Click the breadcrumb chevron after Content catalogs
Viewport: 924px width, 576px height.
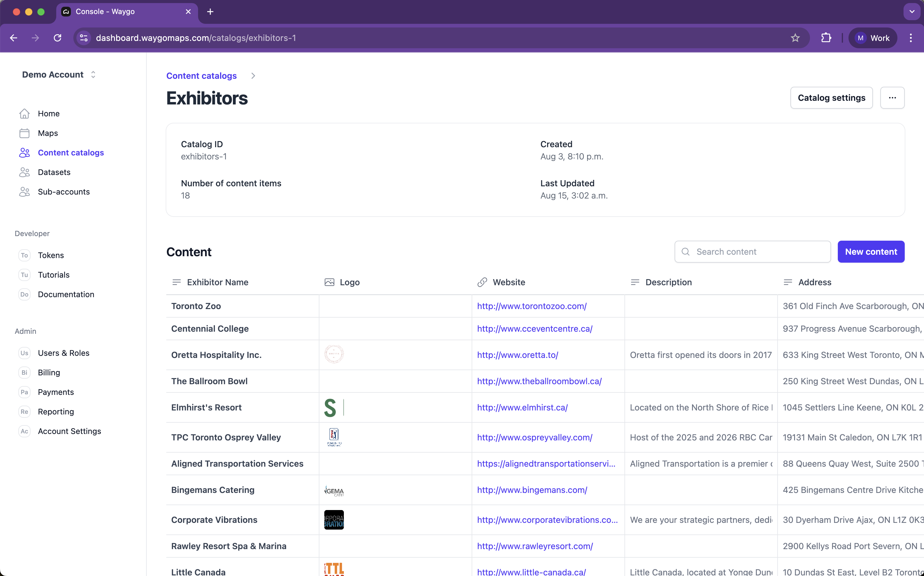coord(253,76)
